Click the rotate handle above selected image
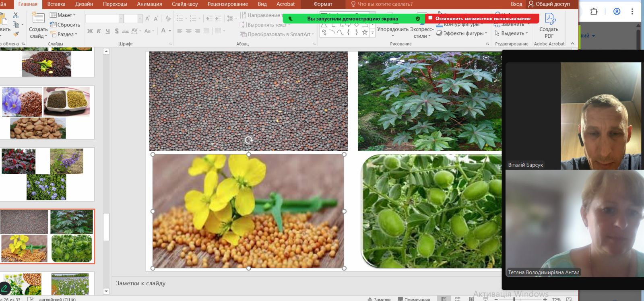This screenshot has width=644, height=301. pyautogui.click(x=248, y=140)
